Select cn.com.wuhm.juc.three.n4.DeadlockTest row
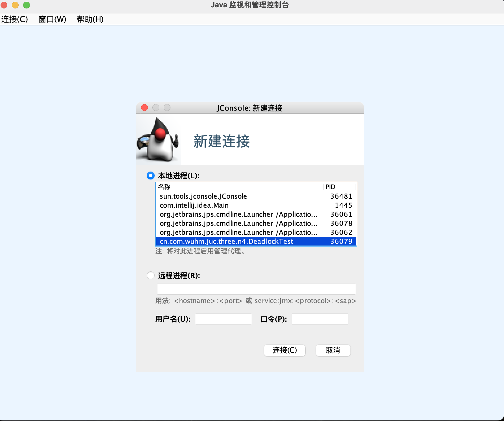This screenshot has height=421, width=504. pyautogui.click(x=256, y=241)
